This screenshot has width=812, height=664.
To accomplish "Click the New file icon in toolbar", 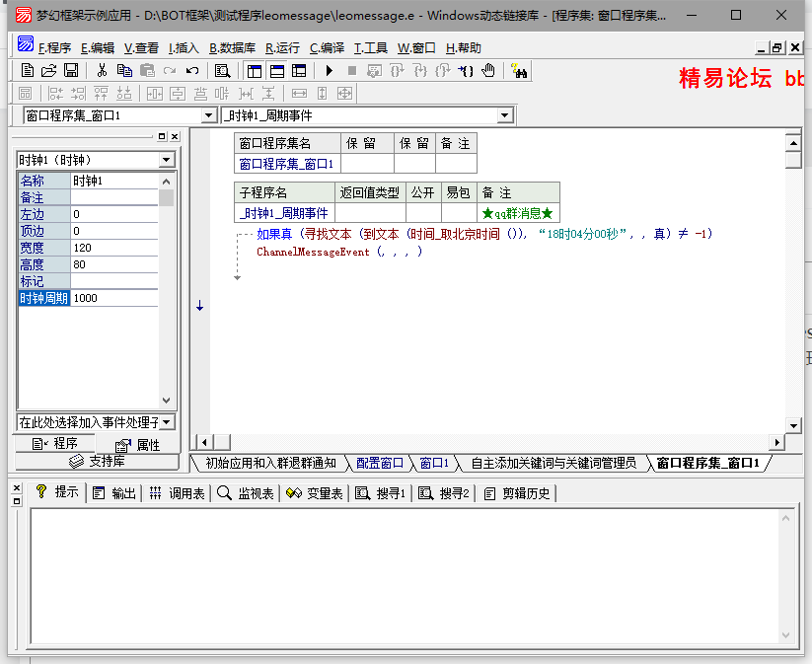I will (27, 70).
